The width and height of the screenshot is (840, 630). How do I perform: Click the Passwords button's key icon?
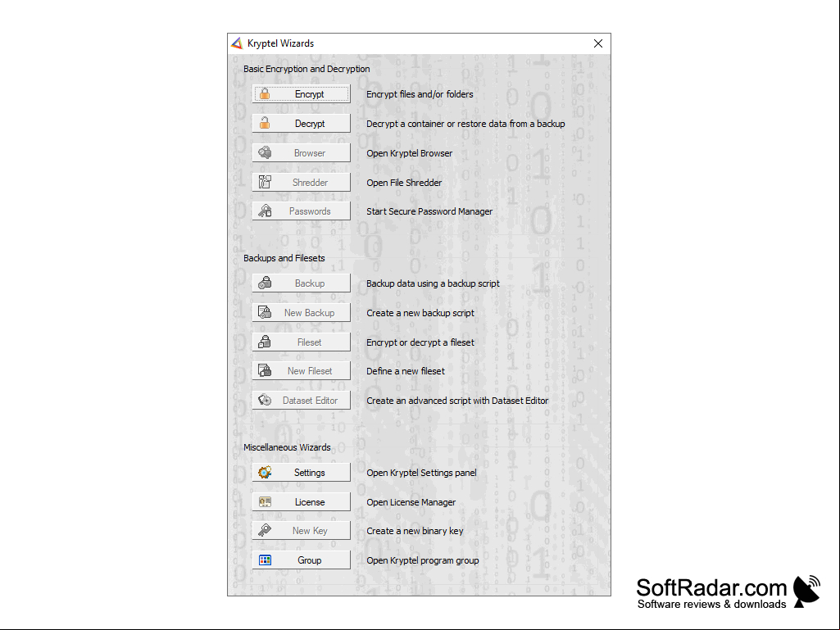pyautogui.click(x=265, y=211)
